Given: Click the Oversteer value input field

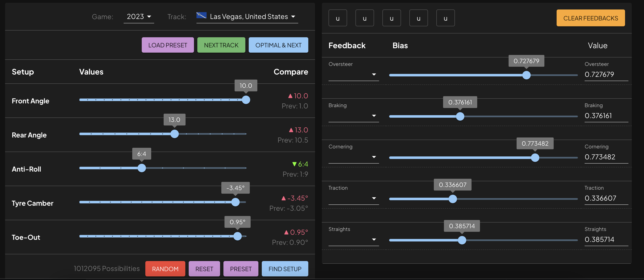Looking at the screenshot, I should [x=606, y=75].
